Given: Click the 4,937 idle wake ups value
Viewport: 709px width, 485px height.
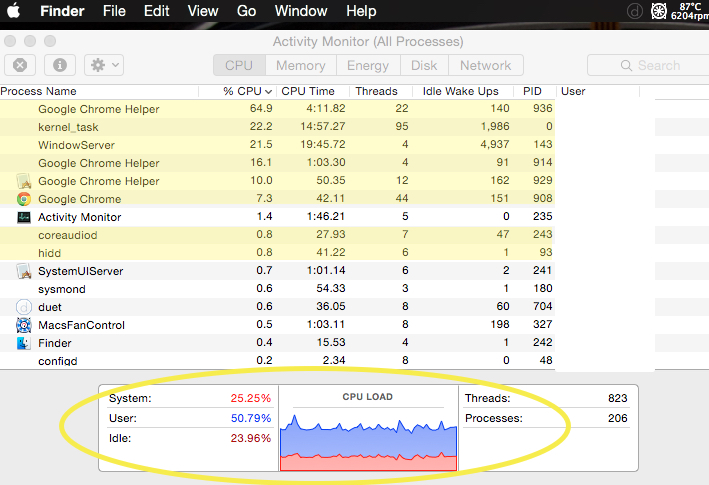Looking at the screenshot, I should [495, 145].
